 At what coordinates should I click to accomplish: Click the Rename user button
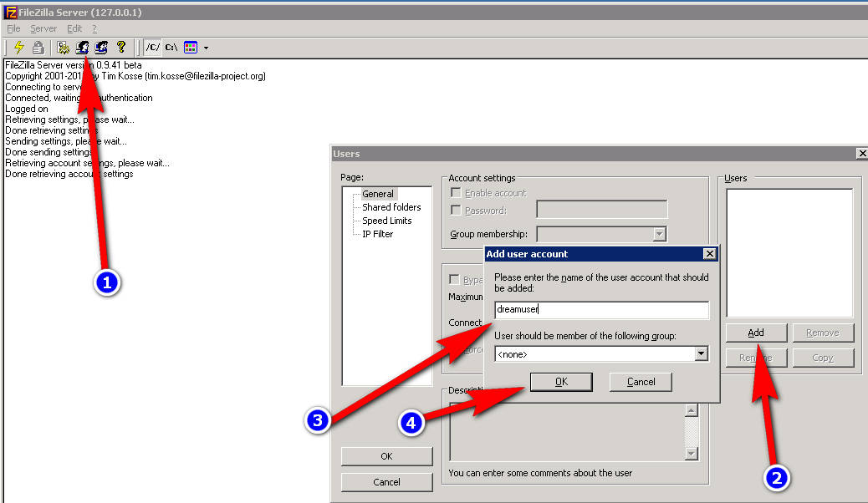[756, 358]
